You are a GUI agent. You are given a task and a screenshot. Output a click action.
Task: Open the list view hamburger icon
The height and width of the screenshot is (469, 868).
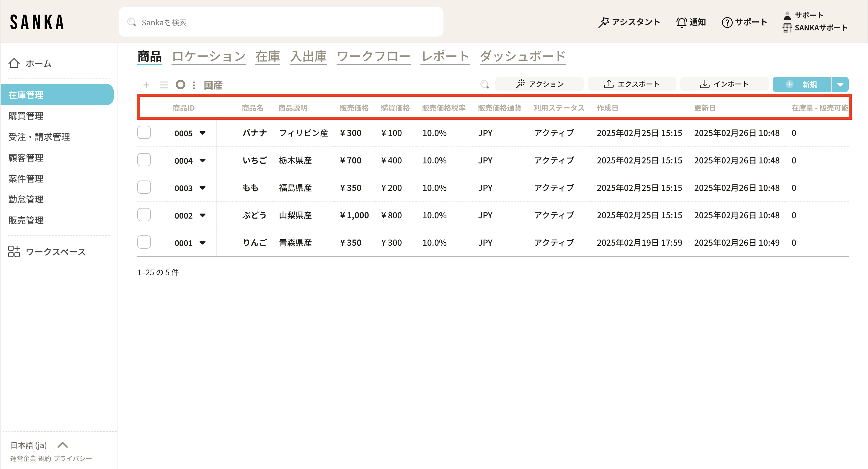[x=164, y=85]
